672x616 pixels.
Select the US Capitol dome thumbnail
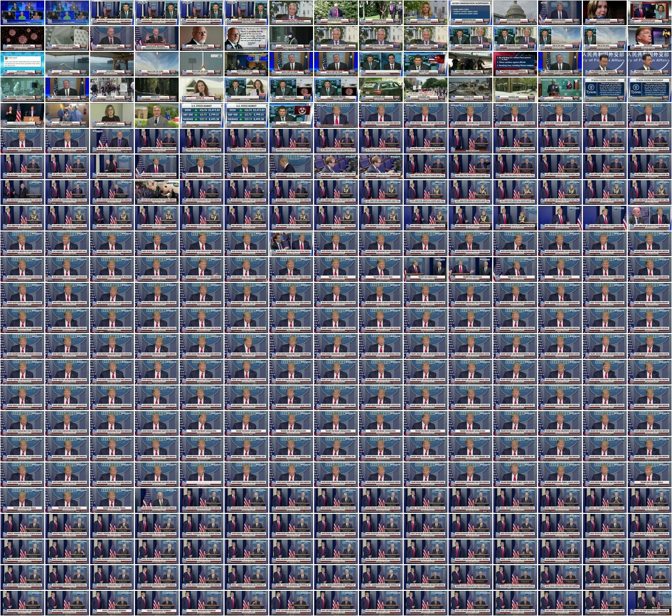[515, 13]
